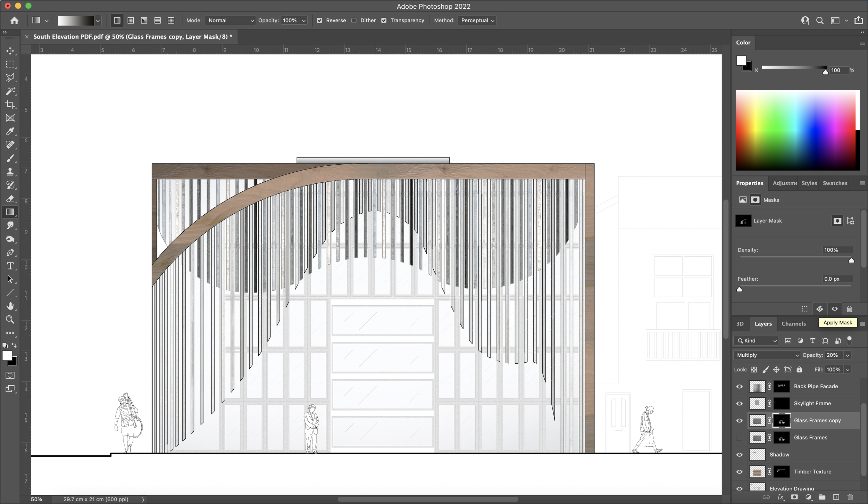Toggle visibility of Glass Frames copy layer
868x504 pixels.
pyautogui.click(x=740, y=421)
